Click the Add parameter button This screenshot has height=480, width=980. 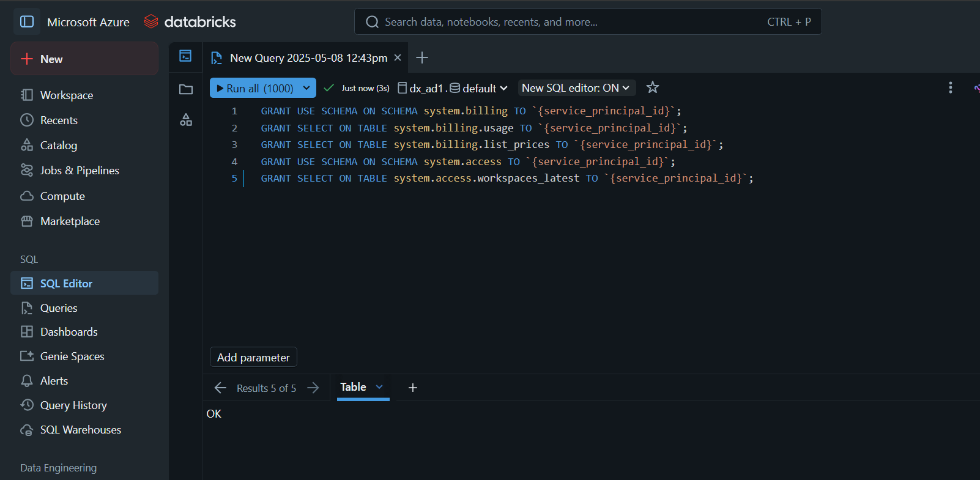(253, 357)
